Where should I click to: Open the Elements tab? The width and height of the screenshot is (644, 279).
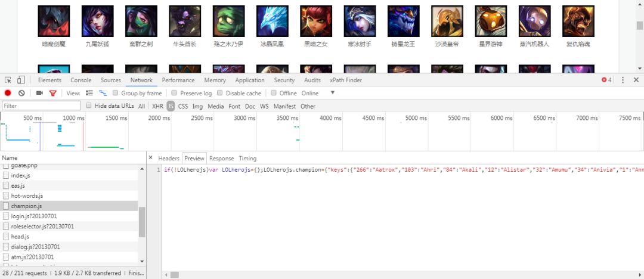[x=49, y=80]
